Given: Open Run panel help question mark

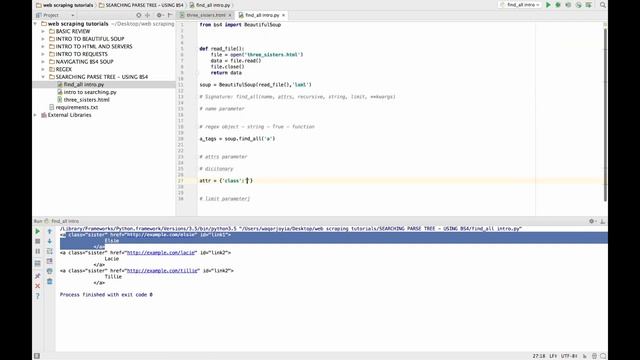Looking at the screenshot, I should 38,296.
